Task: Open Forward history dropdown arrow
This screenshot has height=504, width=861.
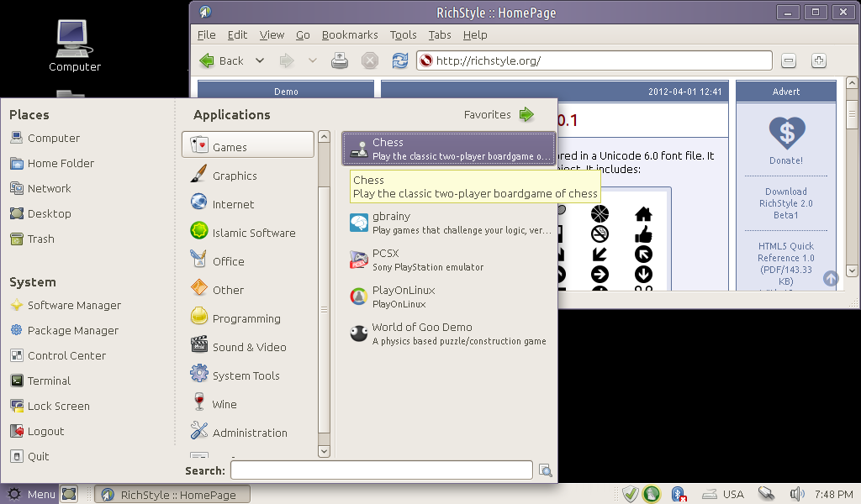Action: (313, 60)
